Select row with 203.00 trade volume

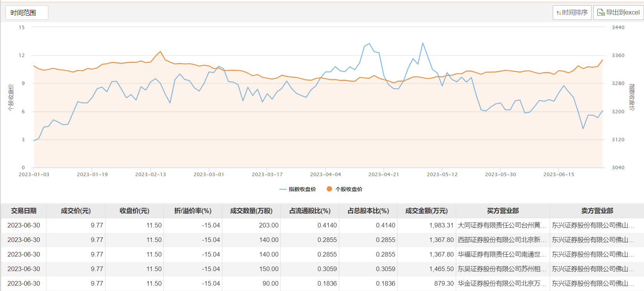click(268, 226)
